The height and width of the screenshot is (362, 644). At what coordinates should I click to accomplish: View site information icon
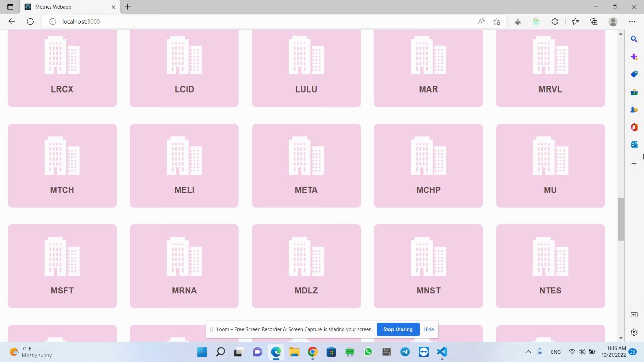tap(52, 21)
